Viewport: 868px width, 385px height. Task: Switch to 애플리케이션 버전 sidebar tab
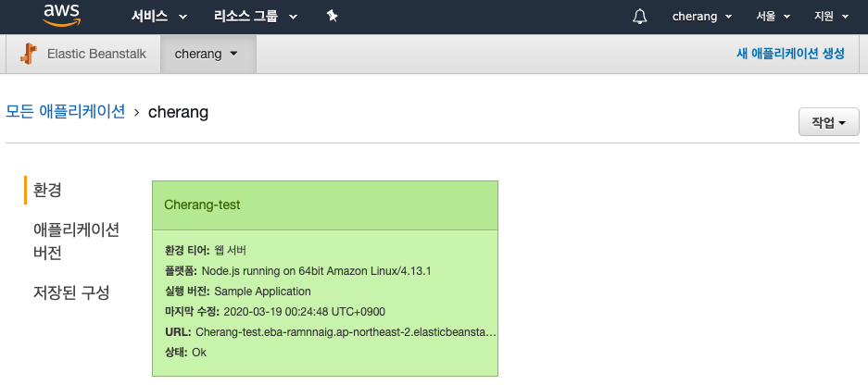76,242
